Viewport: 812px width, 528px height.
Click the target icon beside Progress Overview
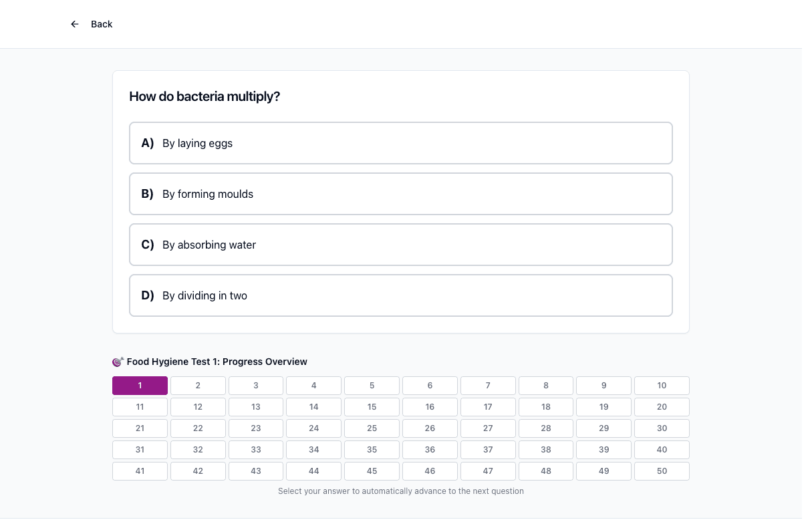pyautogui.click(x=118, y=362)
